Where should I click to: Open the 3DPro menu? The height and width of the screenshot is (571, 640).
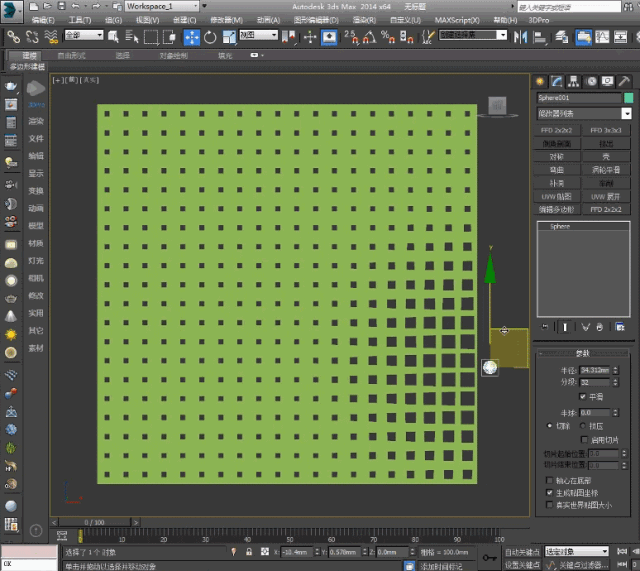pos(539,20)
